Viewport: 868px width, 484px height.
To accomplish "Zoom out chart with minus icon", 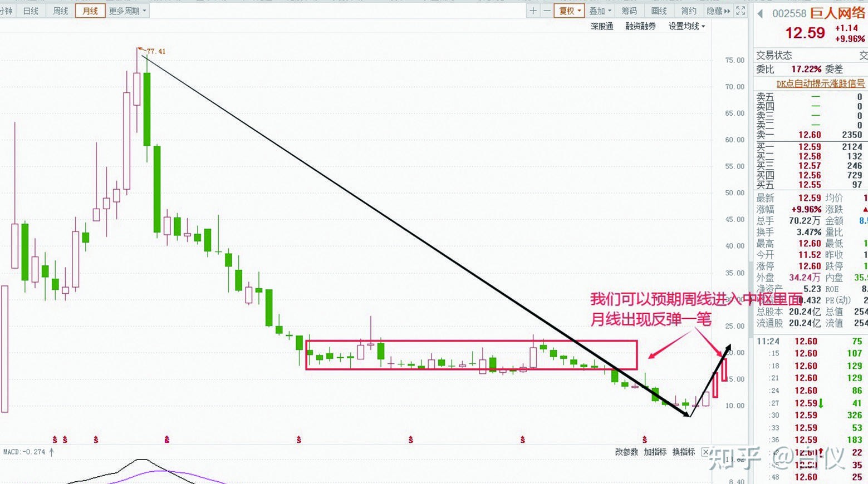I will (547, 11).
